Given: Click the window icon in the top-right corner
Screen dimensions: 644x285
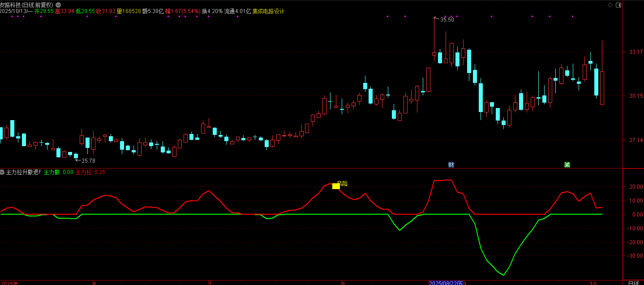Looking at the screenshot, I should pyautogui.click(x=618, y=5).
